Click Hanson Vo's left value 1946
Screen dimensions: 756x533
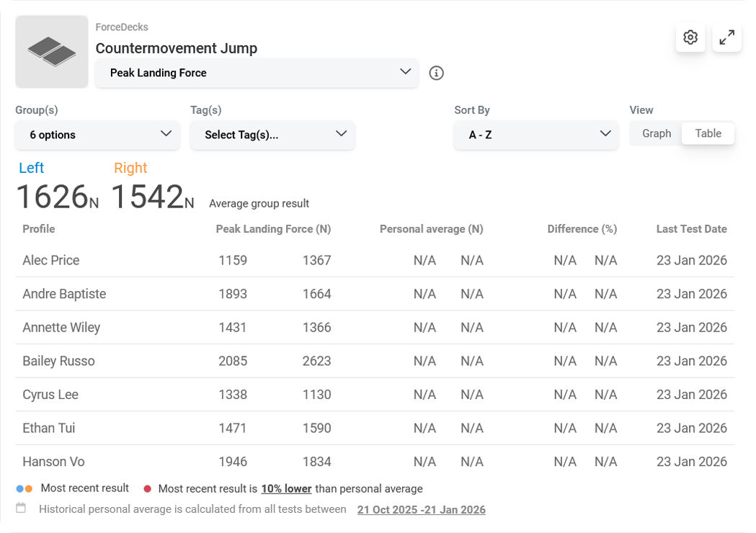point(233,462)
